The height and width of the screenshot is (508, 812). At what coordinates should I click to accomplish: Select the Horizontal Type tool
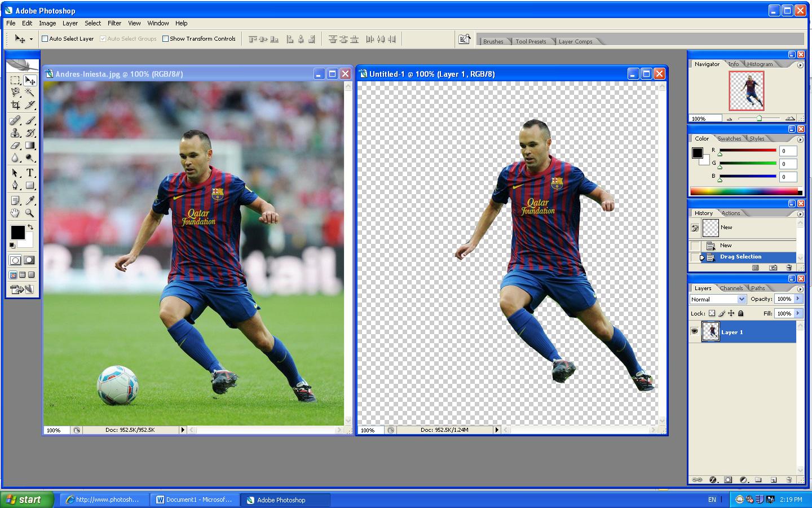[x=30, y=173]
